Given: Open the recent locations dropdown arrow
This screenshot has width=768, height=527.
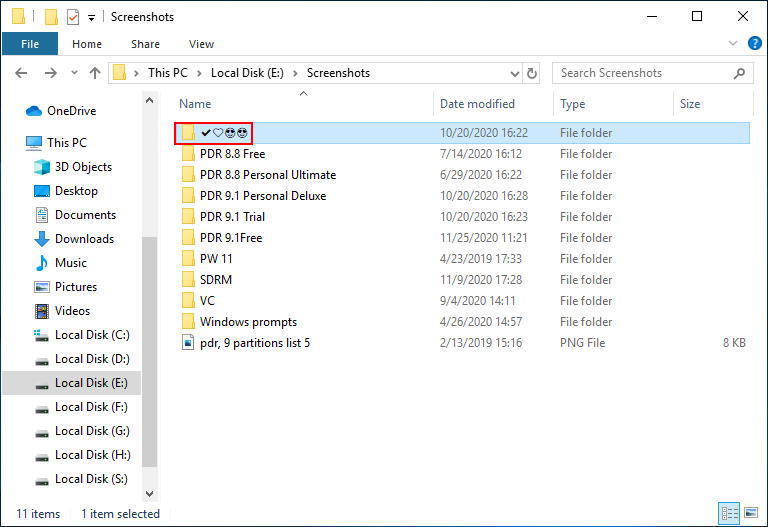Looking at the screenshot, I should (74, 73).
